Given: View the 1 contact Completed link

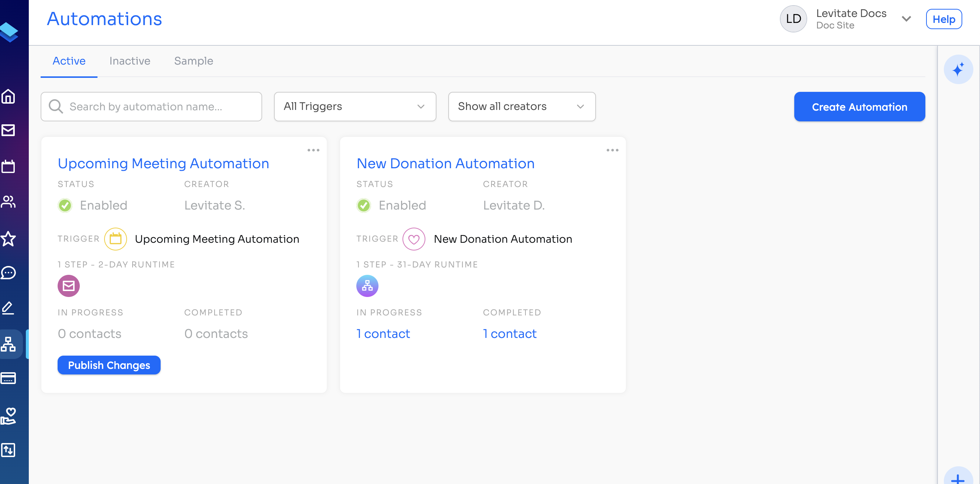Looking at the screenshot, I should pos(510,333).
